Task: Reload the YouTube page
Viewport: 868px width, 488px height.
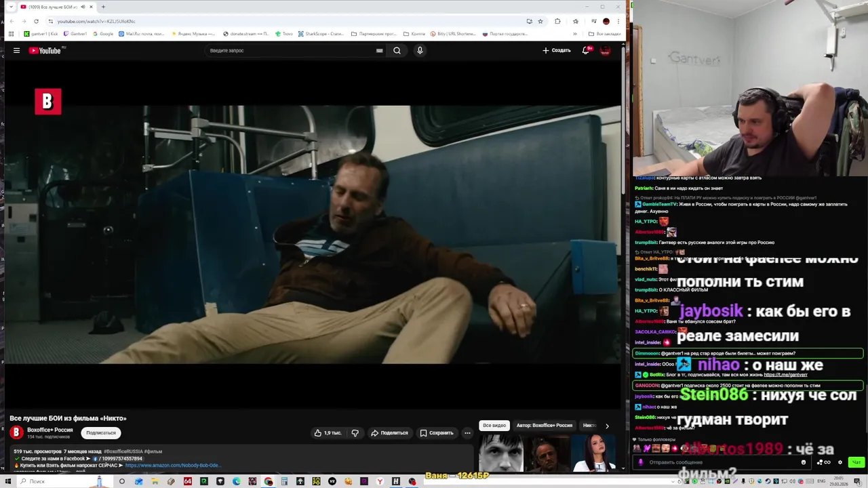Action: pyautogui.click(x=36, y=21)
